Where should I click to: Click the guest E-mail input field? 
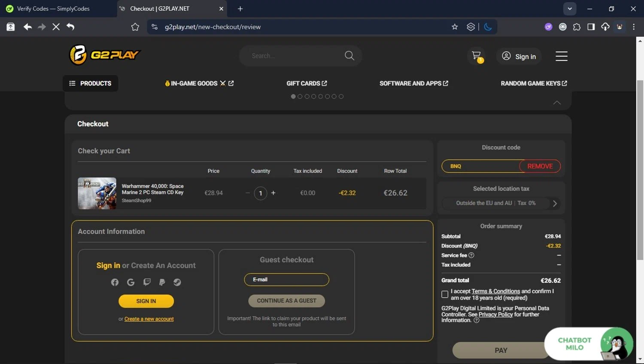pyautogui.click(x=286, y=280)
